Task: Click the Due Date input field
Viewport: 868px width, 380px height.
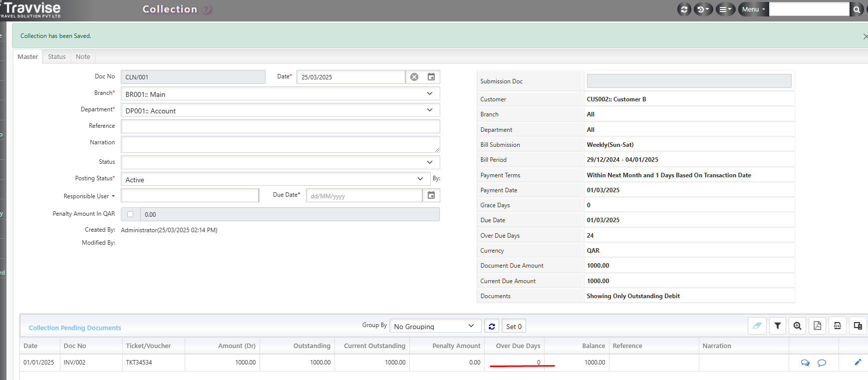Action: [x=364, y=195]
